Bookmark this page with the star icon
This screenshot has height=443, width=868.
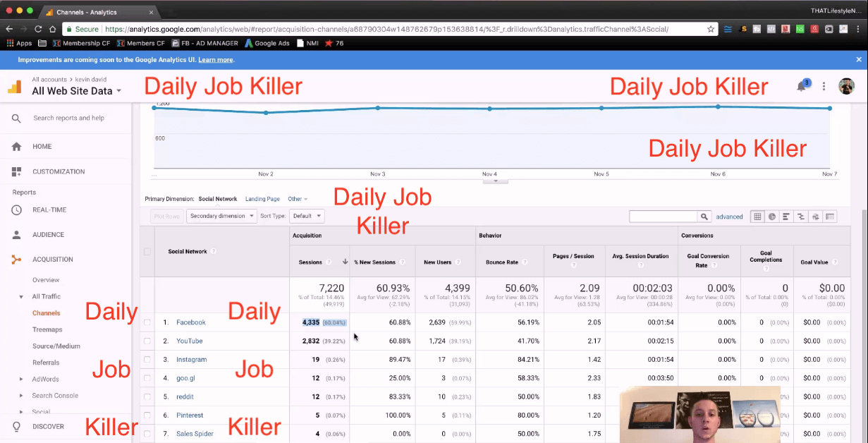711,29
